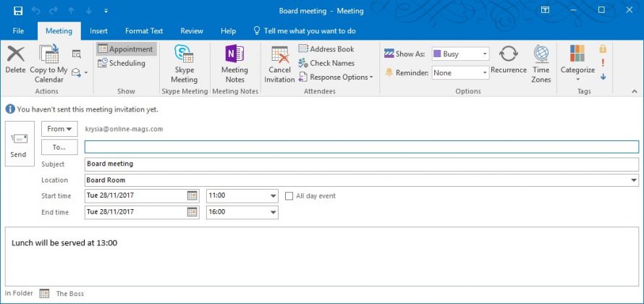
Task: Click the In Folder calendar icon
Action: pyautogui.click(x=44, y=293)
